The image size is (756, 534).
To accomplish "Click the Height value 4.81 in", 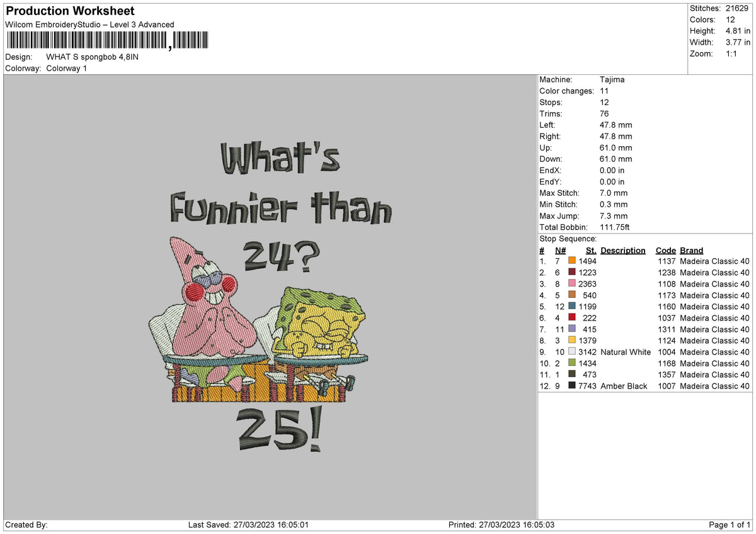I will pyautogui.click(x=738, y=31).
